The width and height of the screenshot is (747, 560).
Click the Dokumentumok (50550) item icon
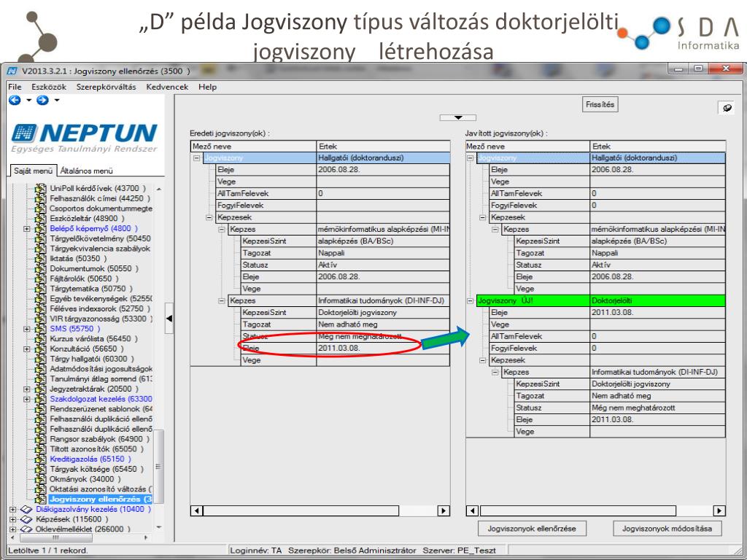pyautogui.click(x=41, y=268)
